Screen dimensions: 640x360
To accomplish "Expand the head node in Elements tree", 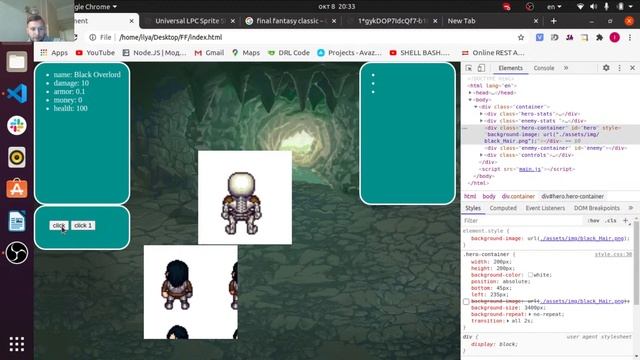I will click(470, 93).
